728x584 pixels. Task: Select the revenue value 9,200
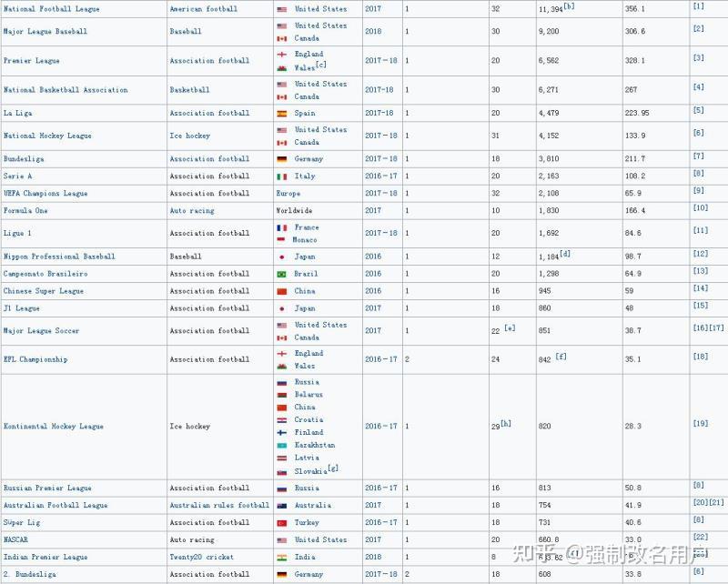[549, 32]
